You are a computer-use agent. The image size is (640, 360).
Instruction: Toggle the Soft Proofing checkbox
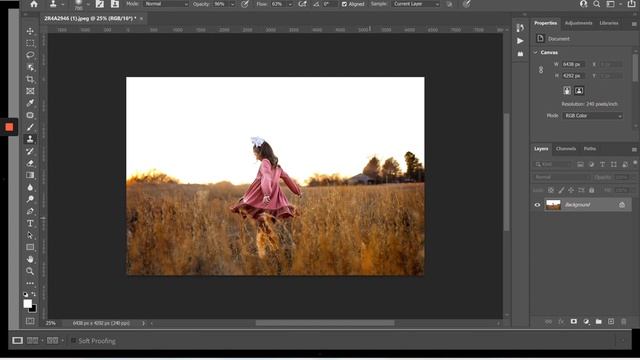(73, 340)
